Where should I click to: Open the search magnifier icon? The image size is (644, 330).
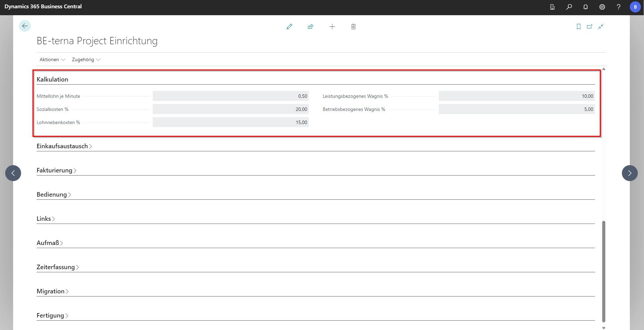[x=569, y=7]
